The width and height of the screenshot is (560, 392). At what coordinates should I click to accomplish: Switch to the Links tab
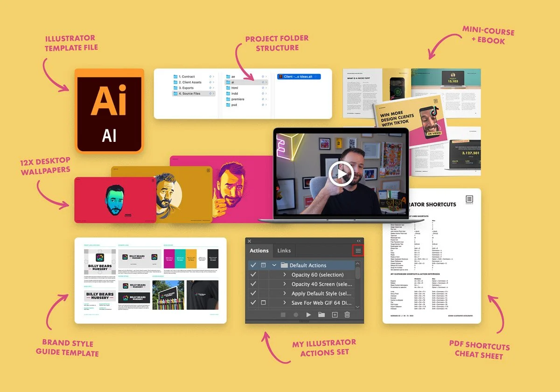coord(284,251)
